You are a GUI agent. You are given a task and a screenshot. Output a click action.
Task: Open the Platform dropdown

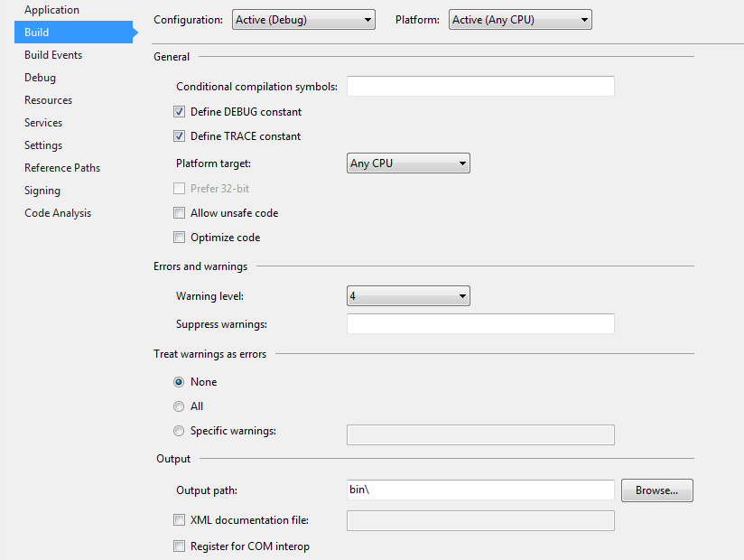point(520,19)
